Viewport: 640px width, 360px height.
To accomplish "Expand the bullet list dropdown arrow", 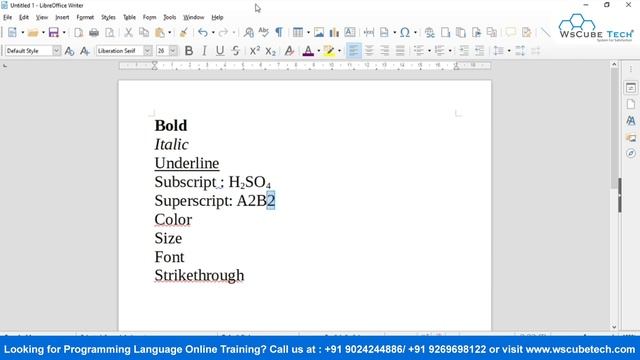I will click(429, 51).
